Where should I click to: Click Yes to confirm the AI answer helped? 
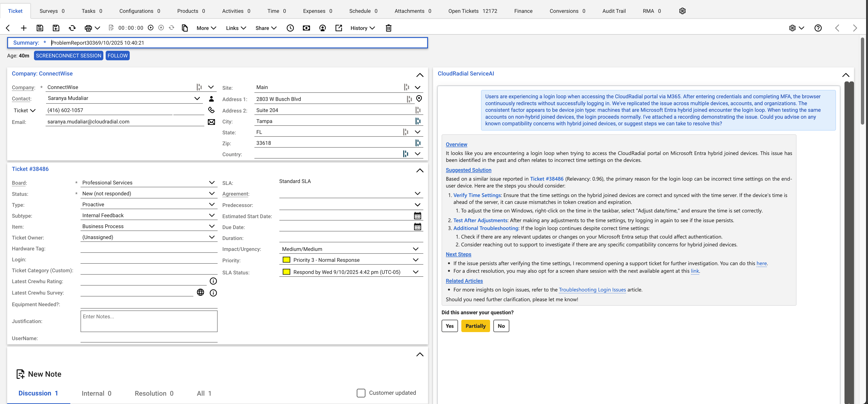click(x=449, y=326)
